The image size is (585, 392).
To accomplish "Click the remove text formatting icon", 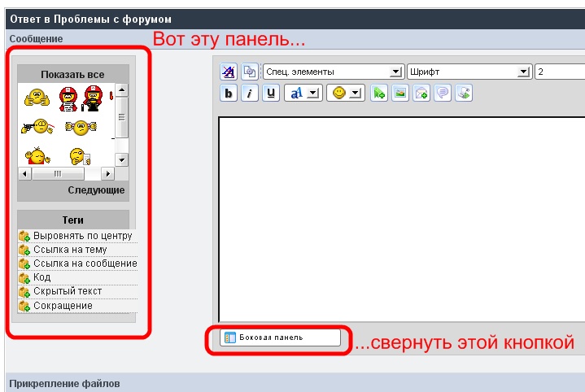I will (229, 72).
